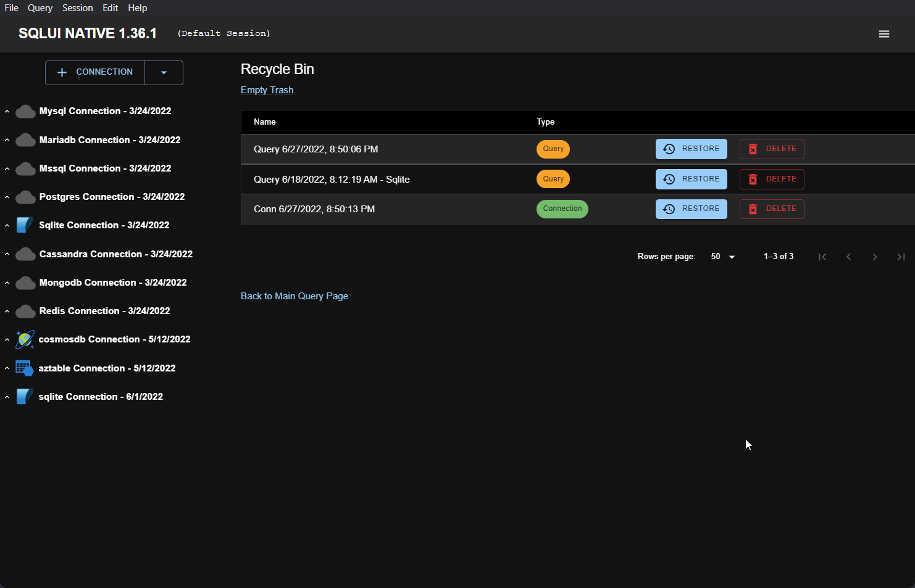The height and width of the screenshot is (588, 915).
Task: Go to the next page of results
Action: 875,257
